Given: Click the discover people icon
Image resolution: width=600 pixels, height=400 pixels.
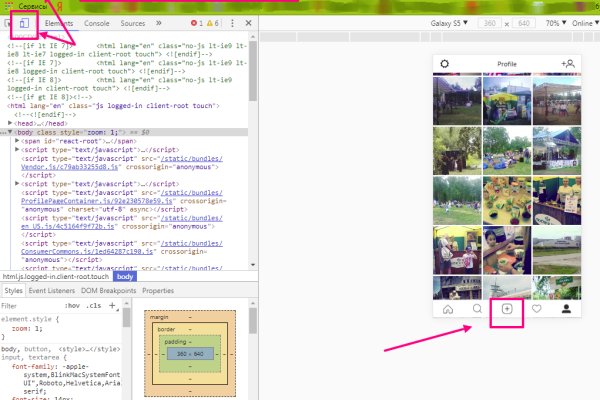Looking at the screenshot, I should (x=568, y=65).
